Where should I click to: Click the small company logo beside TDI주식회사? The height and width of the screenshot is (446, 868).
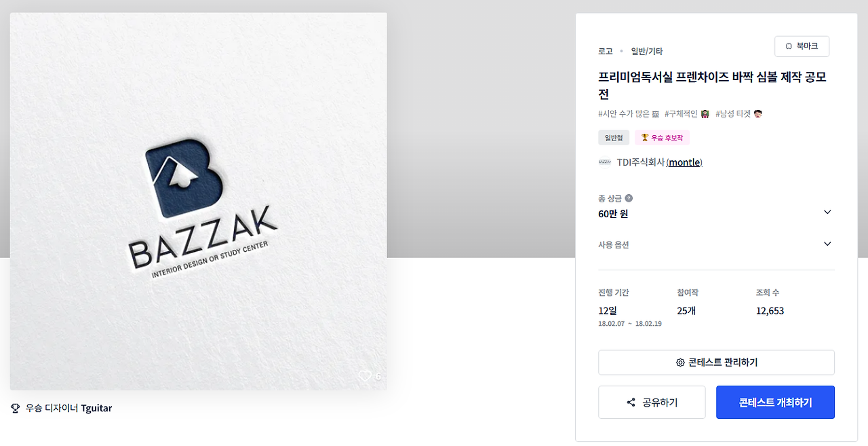pos(605,162)
